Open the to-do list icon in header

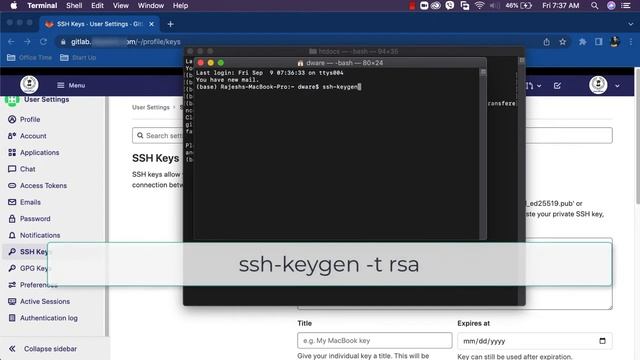[557, 86]
